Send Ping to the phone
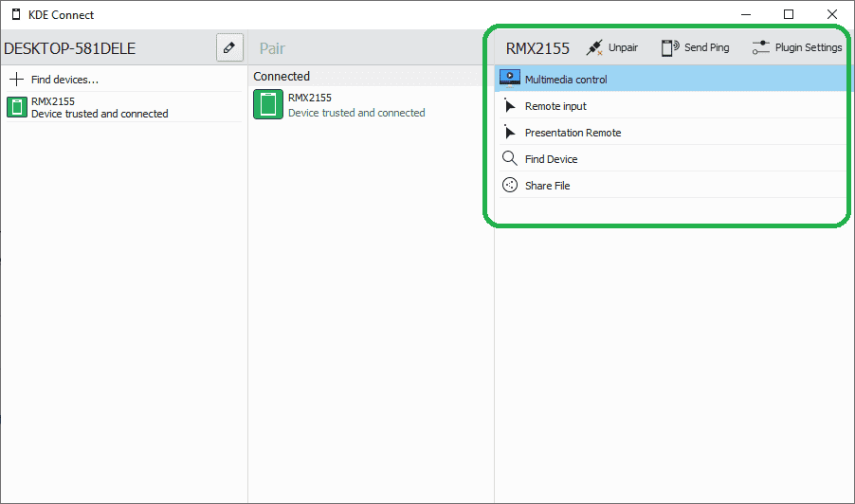This screenshot has height=504, width=855. [x=695, y=47]
